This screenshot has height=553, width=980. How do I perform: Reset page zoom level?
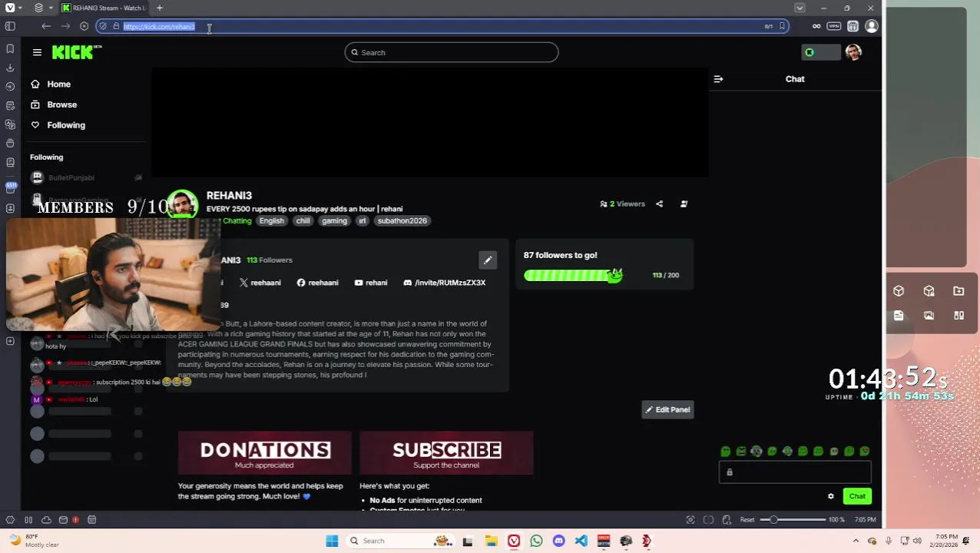pyautogui.click(x=747, y=520)
